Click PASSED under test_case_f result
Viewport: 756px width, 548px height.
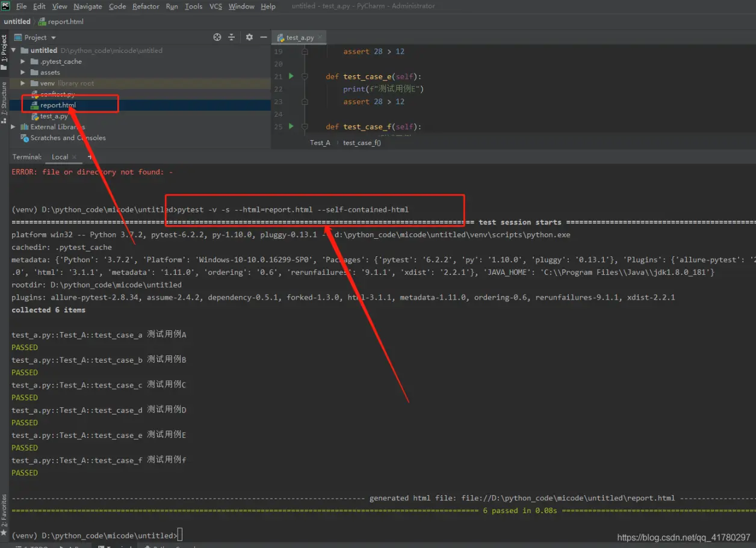tap(25, 473)
